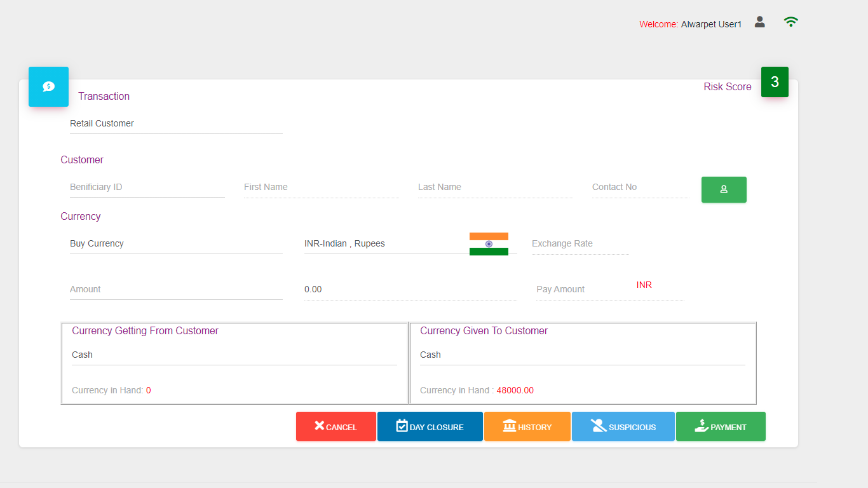Mark transaction as Suspicious
Viewport: 868px width, 488px height.
coord(623,426)
